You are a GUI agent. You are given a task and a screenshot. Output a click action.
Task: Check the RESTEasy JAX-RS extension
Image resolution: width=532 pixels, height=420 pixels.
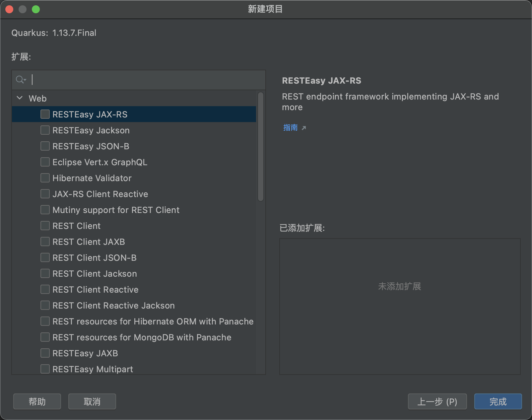click(x=45, y=114)
